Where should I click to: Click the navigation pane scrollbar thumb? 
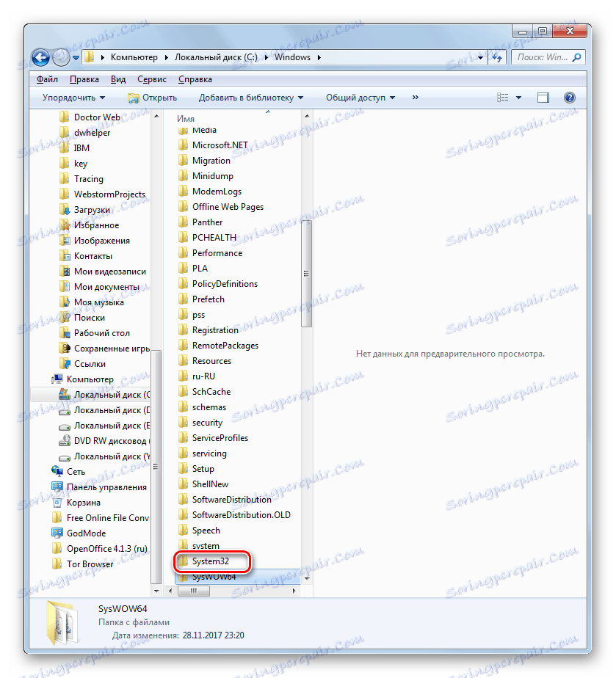156,467
